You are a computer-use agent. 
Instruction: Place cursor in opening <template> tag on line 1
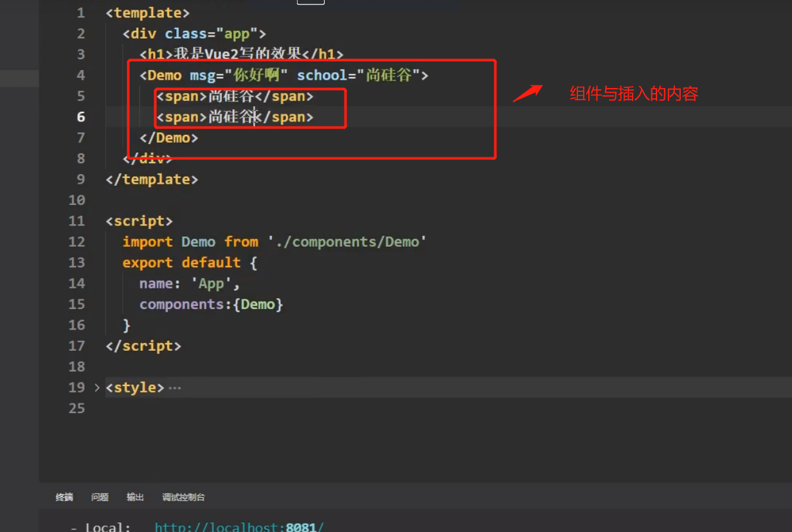(x=148, y=12)
